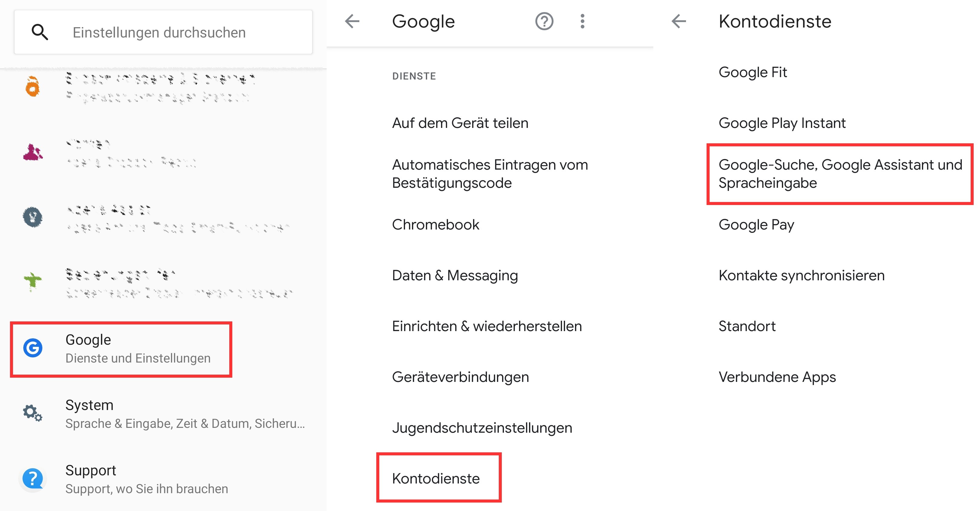Open Einrichten & wiederherstellen
The width and height of the screenshot is (980, 511).
[x=490, y=326]
